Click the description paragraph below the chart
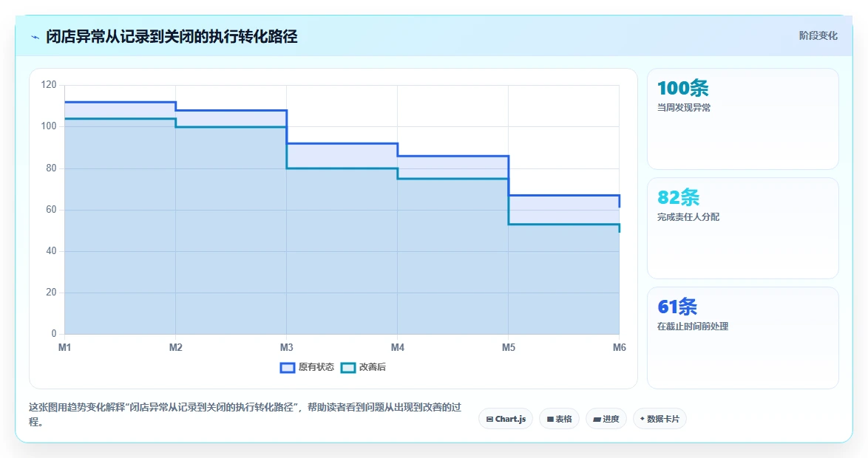The height and width of the screenshot is (458, 868). point(245,414)
